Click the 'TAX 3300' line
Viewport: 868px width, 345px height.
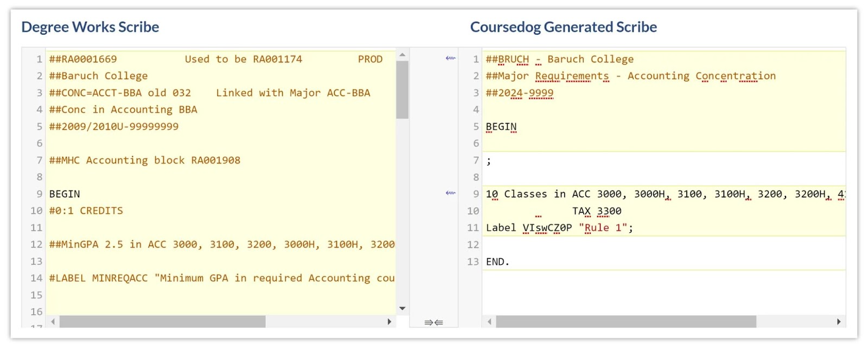coord(597,211)
